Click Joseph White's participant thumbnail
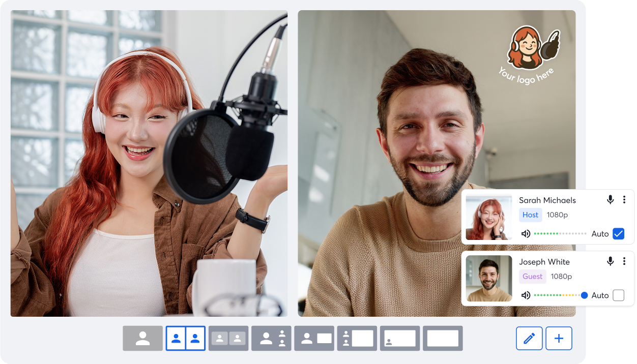637x364 pixels. (x=489, y=279)
